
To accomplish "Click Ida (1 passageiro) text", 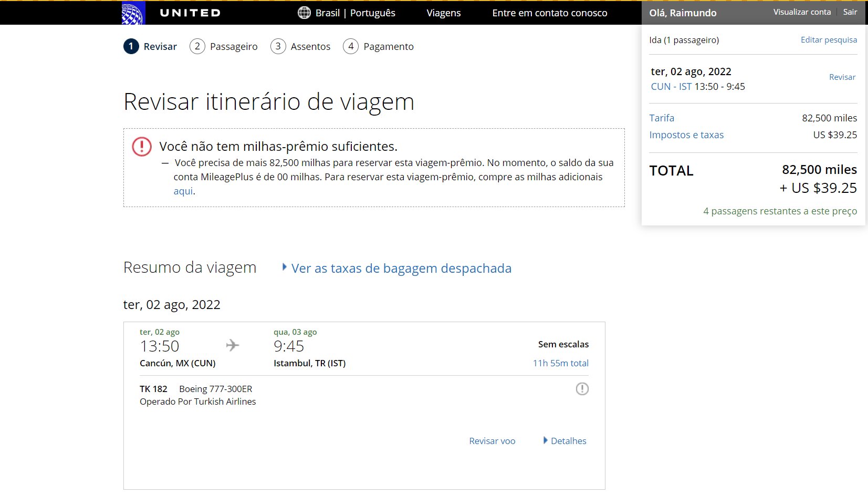I will coord(684,40).
